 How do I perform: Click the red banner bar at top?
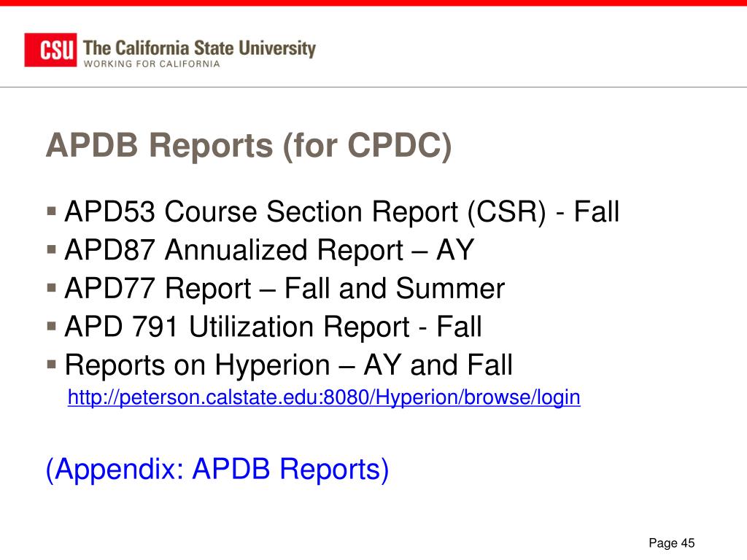(x=373, y=3)
